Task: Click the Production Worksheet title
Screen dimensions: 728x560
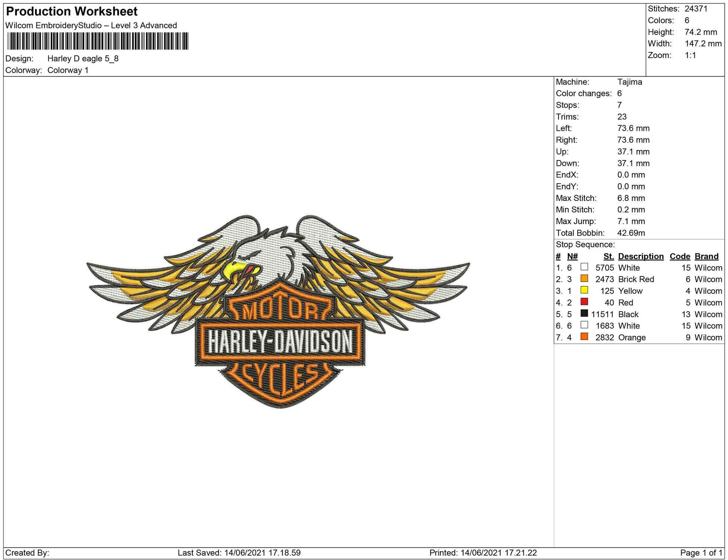Action: click(x=72, y=12)
